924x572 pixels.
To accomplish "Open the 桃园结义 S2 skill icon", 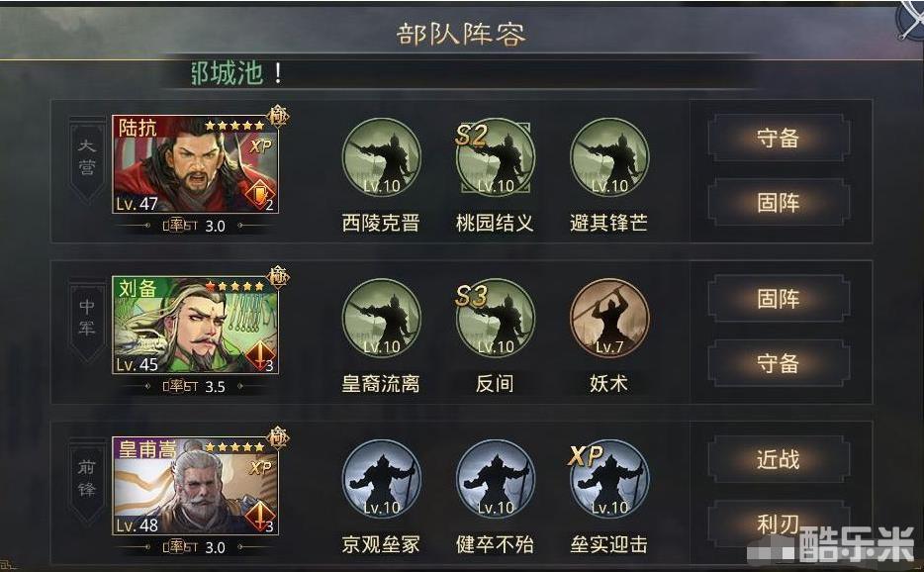I will pos(495,157).
